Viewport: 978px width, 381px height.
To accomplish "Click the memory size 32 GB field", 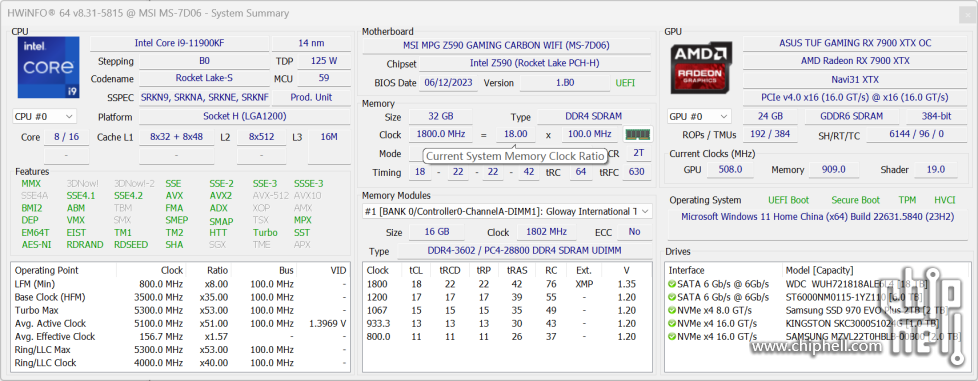I will [440, 117].
